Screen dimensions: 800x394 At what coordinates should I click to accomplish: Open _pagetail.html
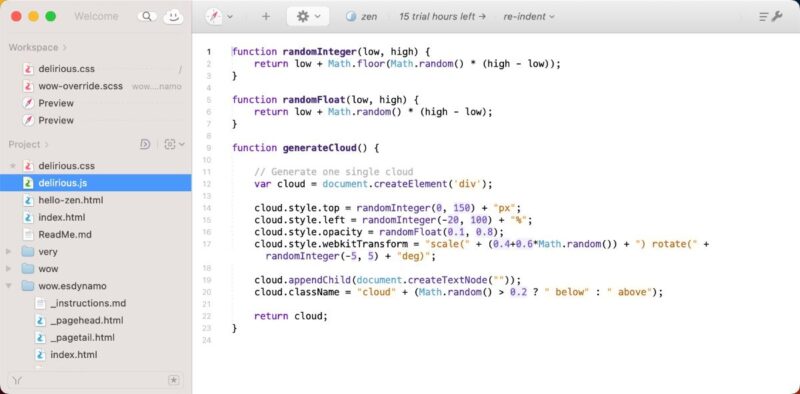pos(83,337)
